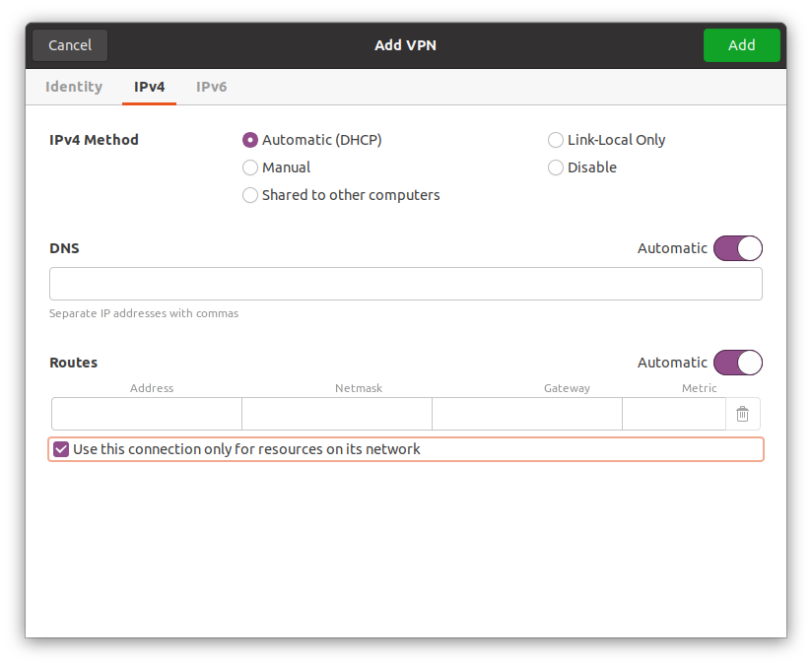Image resolution: width=812 pixels, height=666 pixels.
Task: Select the IPv4 tab
Action: pos(150,87)
